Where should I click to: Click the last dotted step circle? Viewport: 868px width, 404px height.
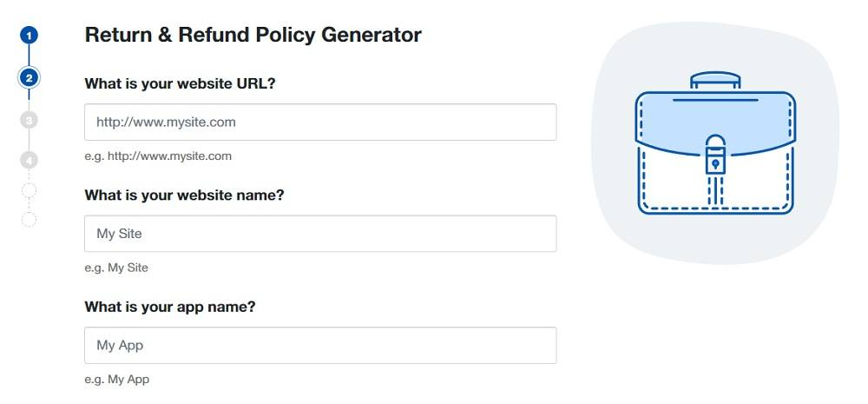(x=30, y=219)
